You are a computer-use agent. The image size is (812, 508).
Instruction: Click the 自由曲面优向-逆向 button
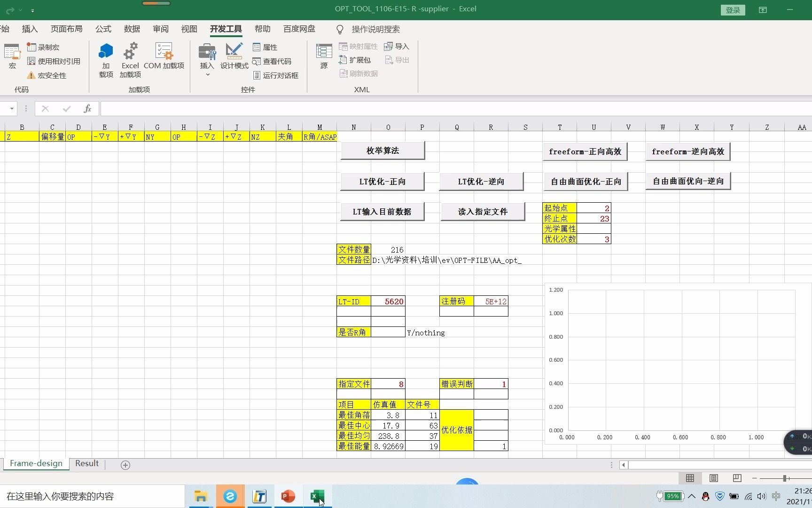point(688,181)
